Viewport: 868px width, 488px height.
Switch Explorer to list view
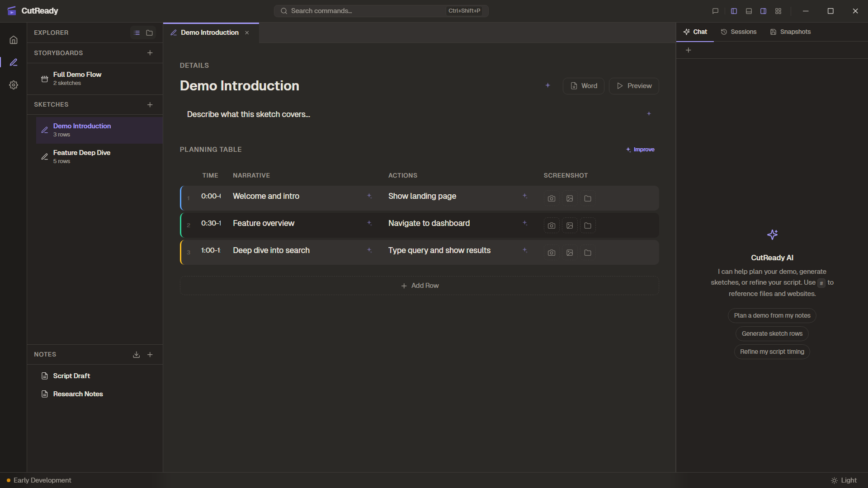click(x=137, y=33)
